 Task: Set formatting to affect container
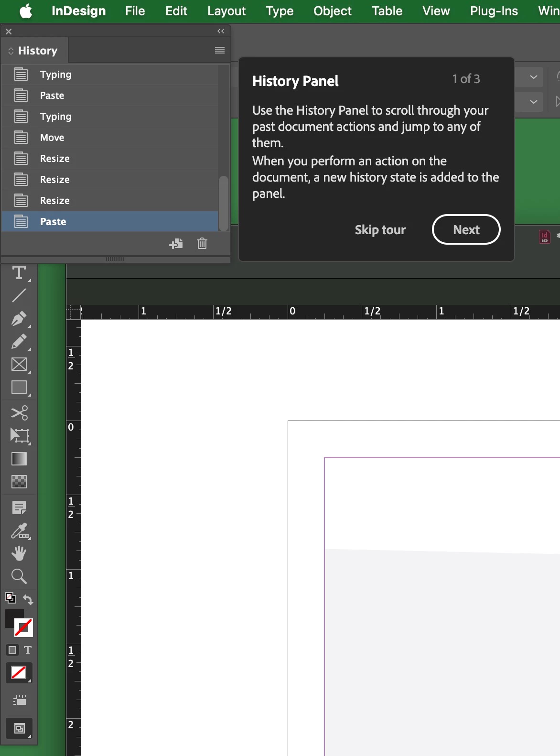click(x=12, y=650)
